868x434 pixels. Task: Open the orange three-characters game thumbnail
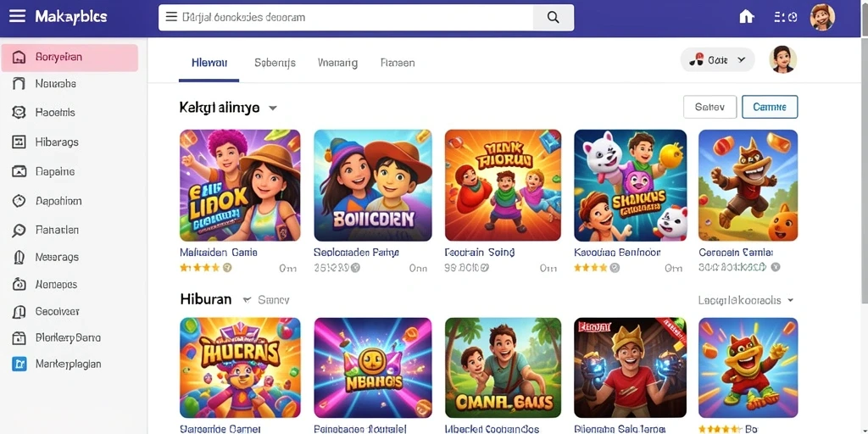click(503, 186)
